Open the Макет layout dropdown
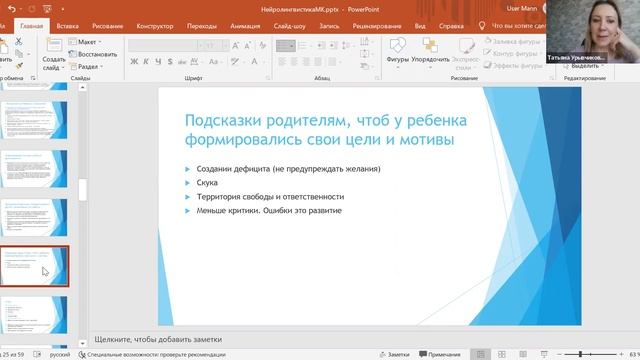 coord(85,42)
